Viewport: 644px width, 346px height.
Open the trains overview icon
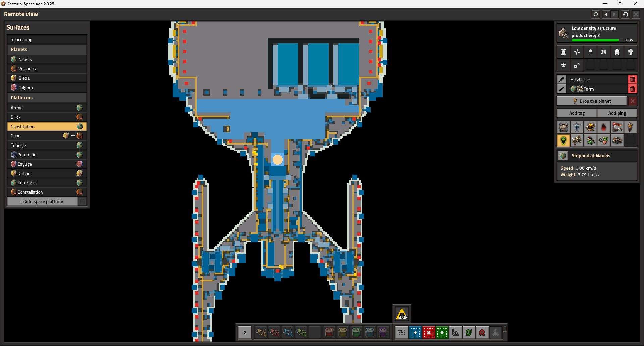[617, 52]
